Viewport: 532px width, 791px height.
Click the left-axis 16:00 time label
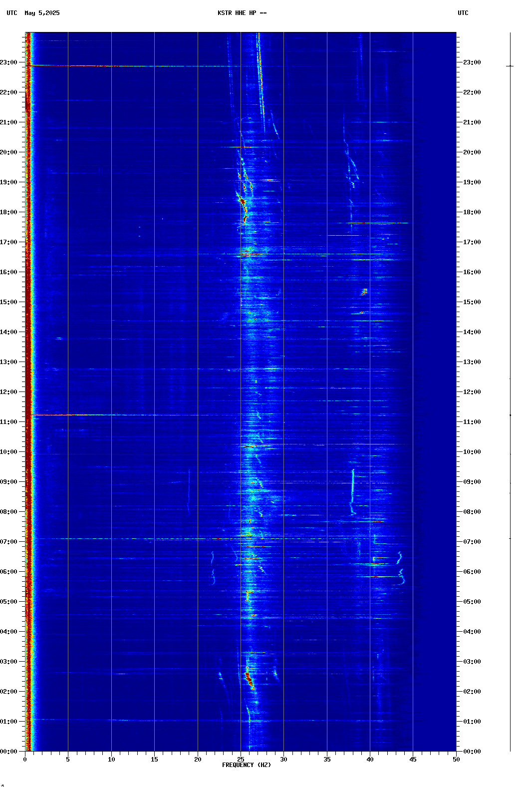click(8, 272)
